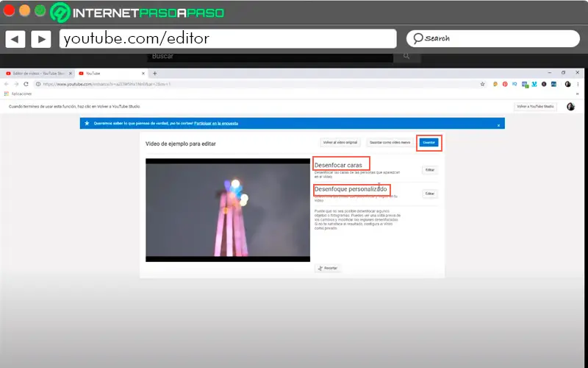Click the blue square extension icon
The width and height of the screenshot is (588, 368).
554,84
